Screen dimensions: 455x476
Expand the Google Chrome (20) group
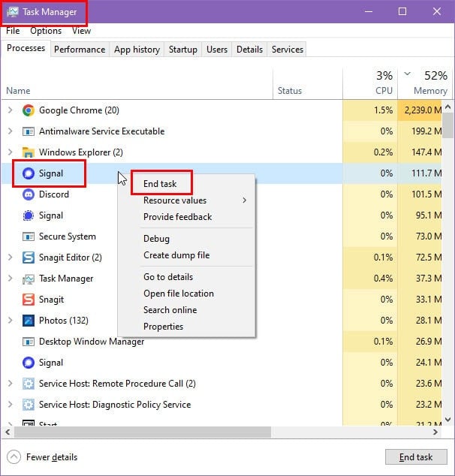[10, 110]
